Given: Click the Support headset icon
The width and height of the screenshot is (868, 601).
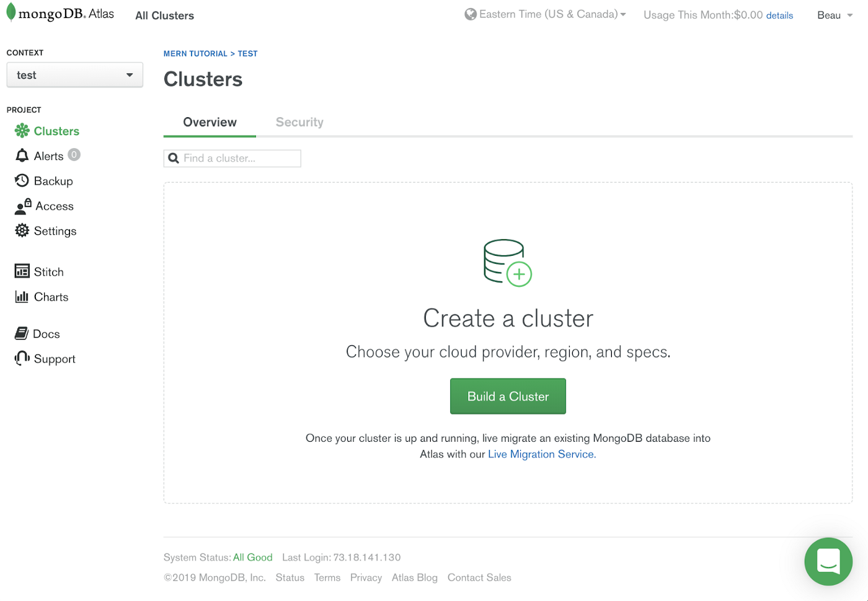Looking at the screenshot, I should (22, 358).
